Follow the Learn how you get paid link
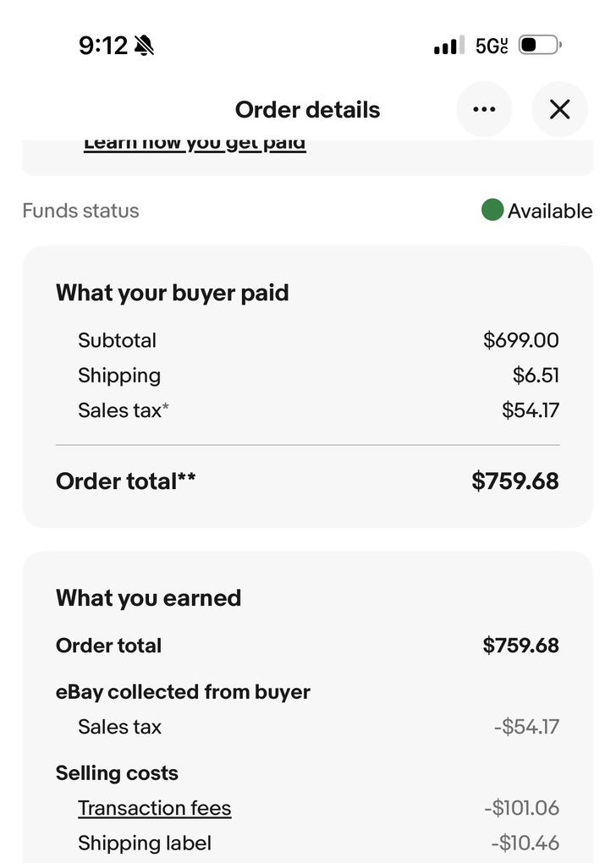 [x=195, y=143]
